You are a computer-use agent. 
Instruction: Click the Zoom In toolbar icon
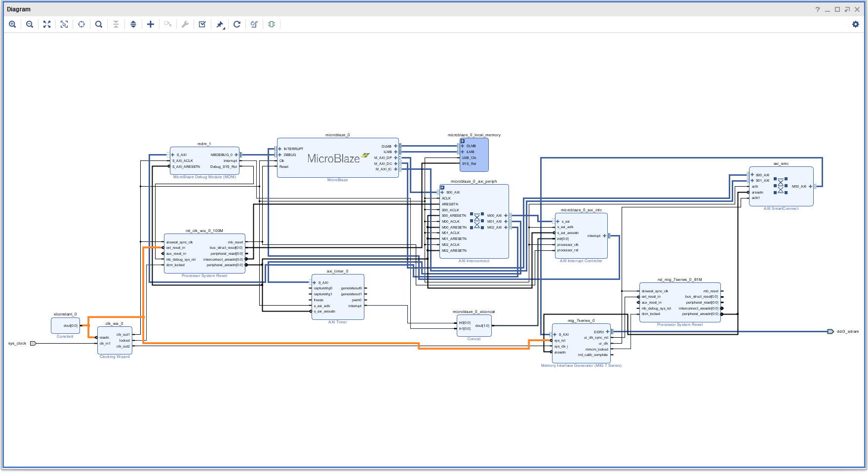click(x=12, y=24)
